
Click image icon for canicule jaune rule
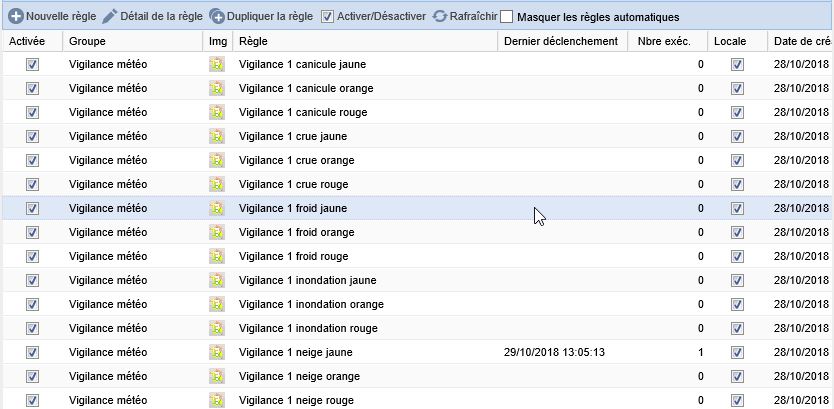(x=216, y=64)
